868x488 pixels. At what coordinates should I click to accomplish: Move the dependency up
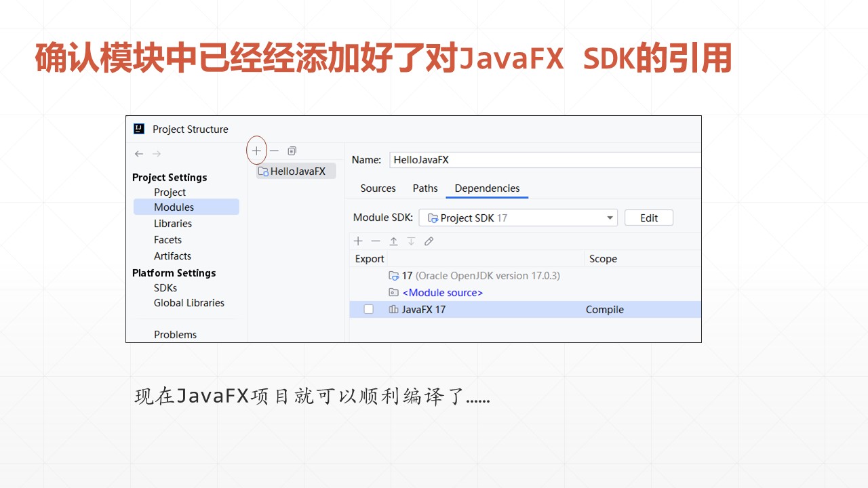(393, 241)
